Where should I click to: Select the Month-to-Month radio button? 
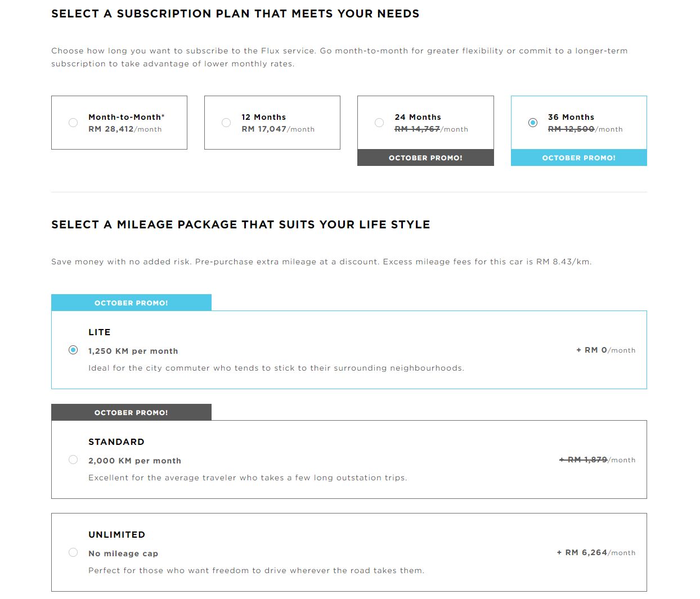point(73,123)
